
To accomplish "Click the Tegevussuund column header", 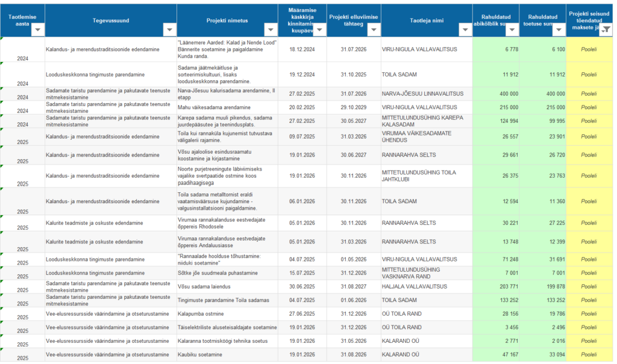I will [111, 20].
